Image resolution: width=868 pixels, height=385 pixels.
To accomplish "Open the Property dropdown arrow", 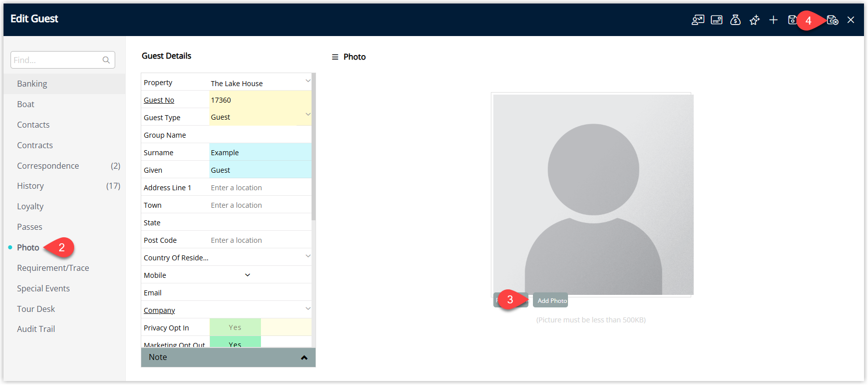I will click(308, 81).
